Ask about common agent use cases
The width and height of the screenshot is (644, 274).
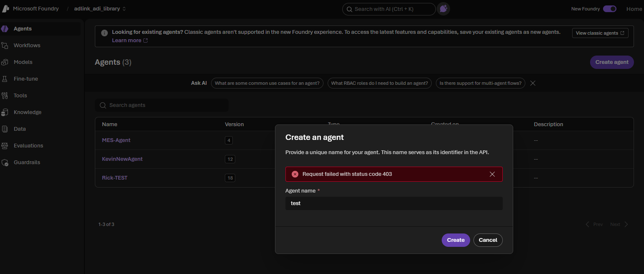point(267,83)
